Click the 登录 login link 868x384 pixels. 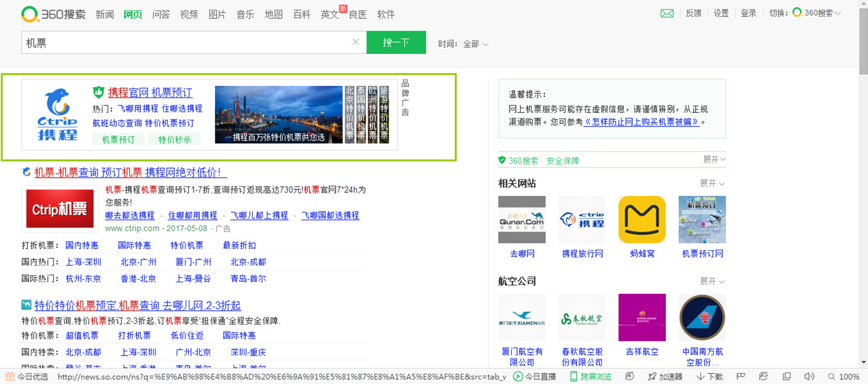coord(748,13)
